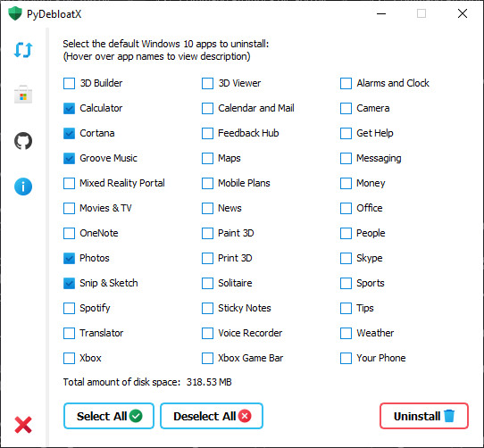Check the Skype checkbox
The height and width of the screenshot is (448, 484).
[346, 258]
